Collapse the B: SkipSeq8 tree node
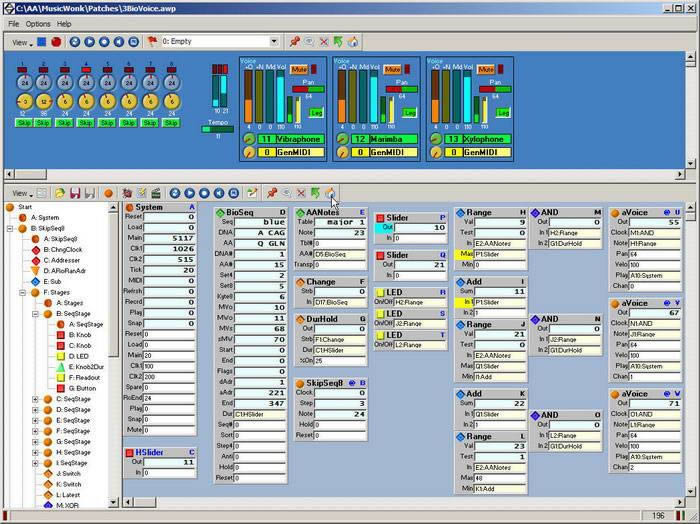The image size is (700, 524). coord(9,229)
